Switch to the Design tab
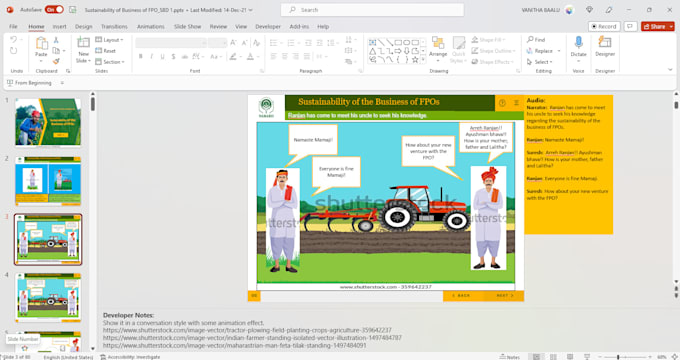The width and height of the screenshot is (680, 360). pyautogui.click(x=83, y=26)
